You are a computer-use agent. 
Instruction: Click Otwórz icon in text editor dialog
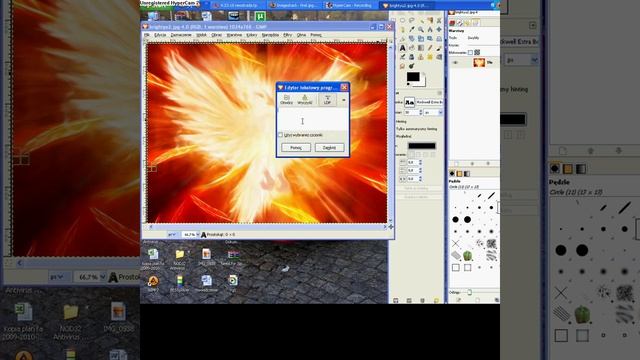click(x=287, y=100)
